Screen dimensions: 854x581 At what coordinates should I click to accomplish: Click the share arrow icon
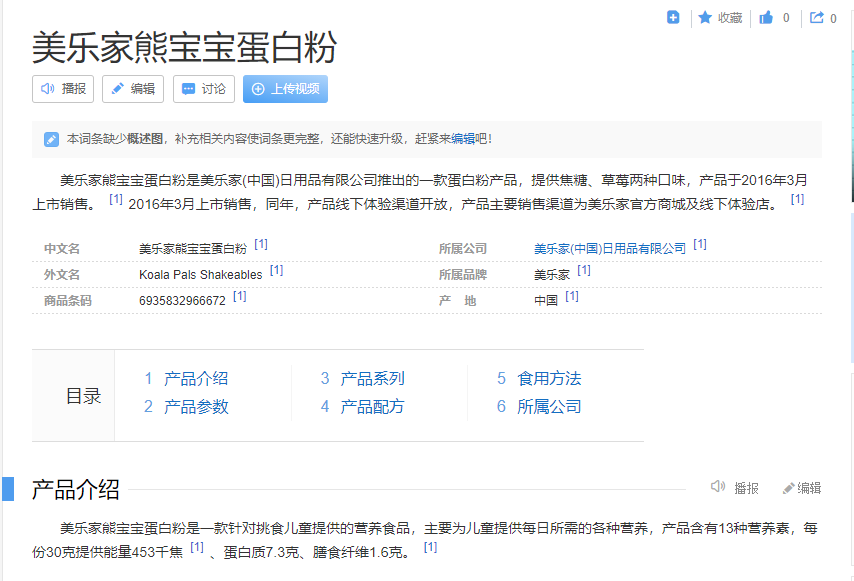click(x=816, y=18)
